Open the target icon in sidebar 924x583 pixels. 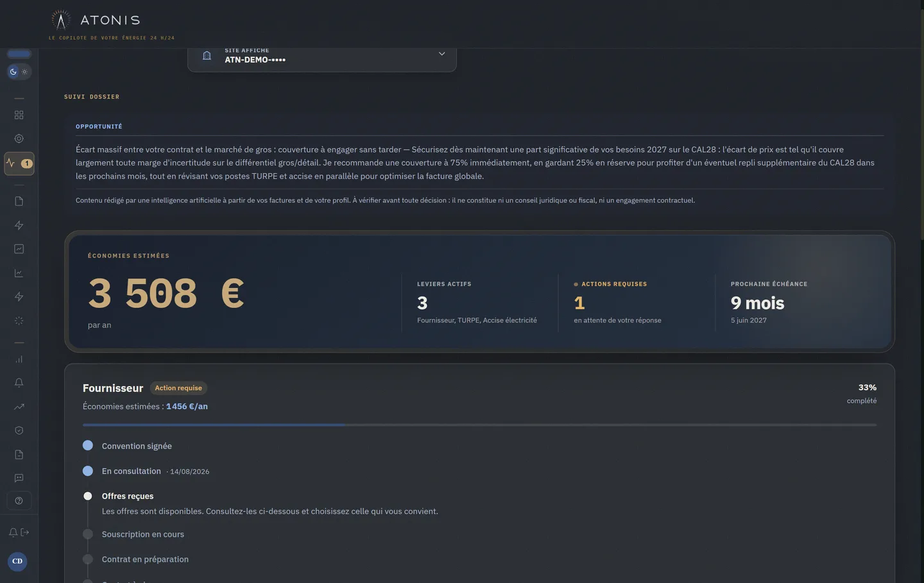(19, 139)
